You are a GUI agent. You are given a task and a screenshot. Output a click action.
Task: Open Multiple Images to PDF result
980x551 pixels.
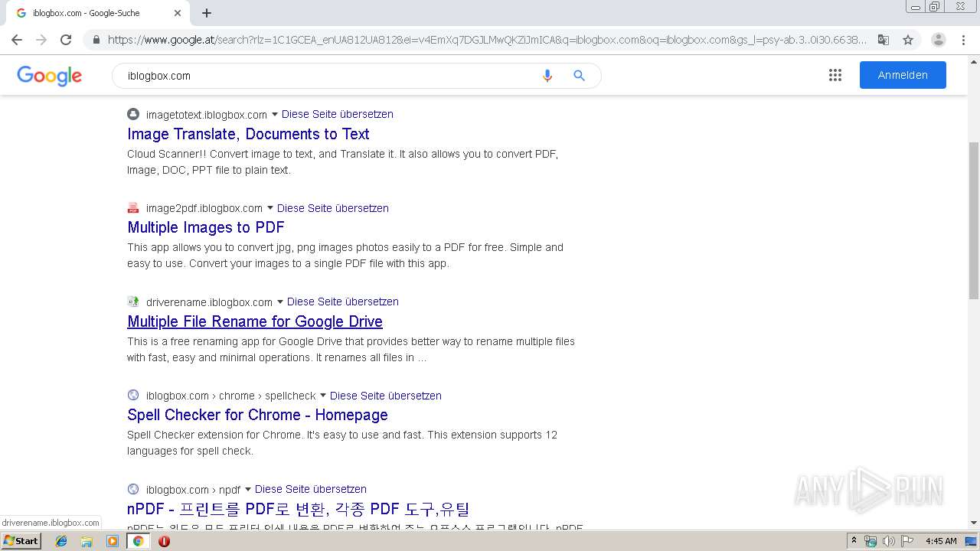[x=206, y=227]
